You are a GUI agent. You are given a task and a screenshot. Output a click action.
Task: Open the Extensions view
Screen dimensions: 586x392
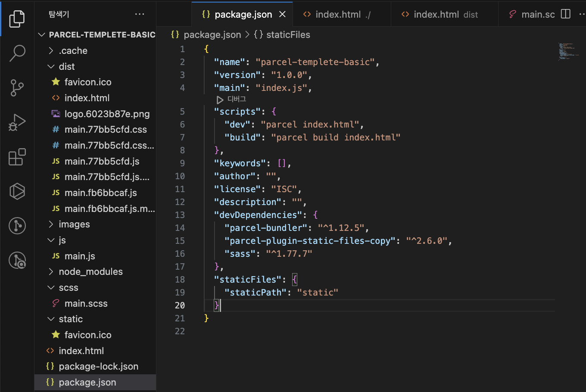[x=17, y=157]
